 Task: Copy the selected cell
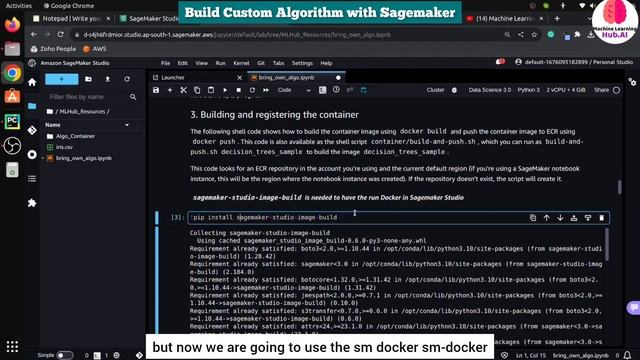click(x=197, y=90)
